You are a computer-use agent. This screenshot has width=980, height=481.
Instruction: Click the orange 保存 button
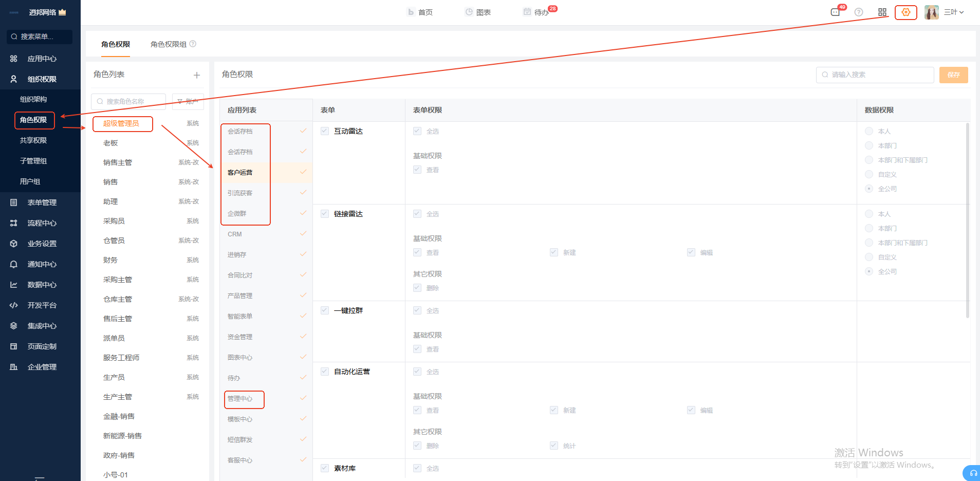tap(953, 75)
